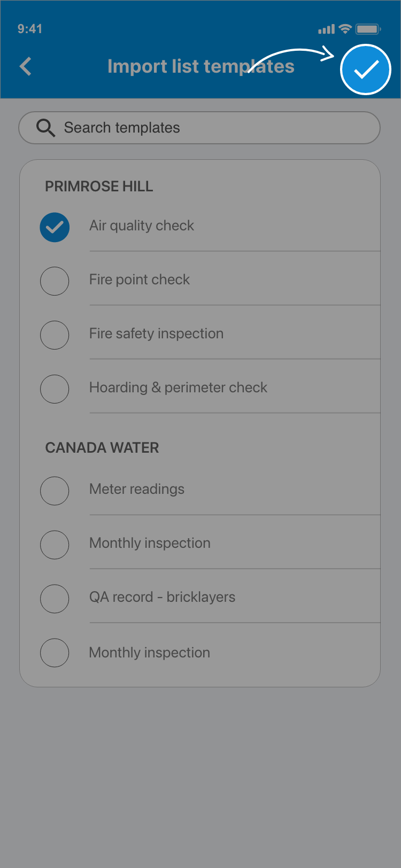Tap the CANADA WATER section header
Image resolution: width=401 pixels, height=868 pixels.
click(x=102, y=448)
